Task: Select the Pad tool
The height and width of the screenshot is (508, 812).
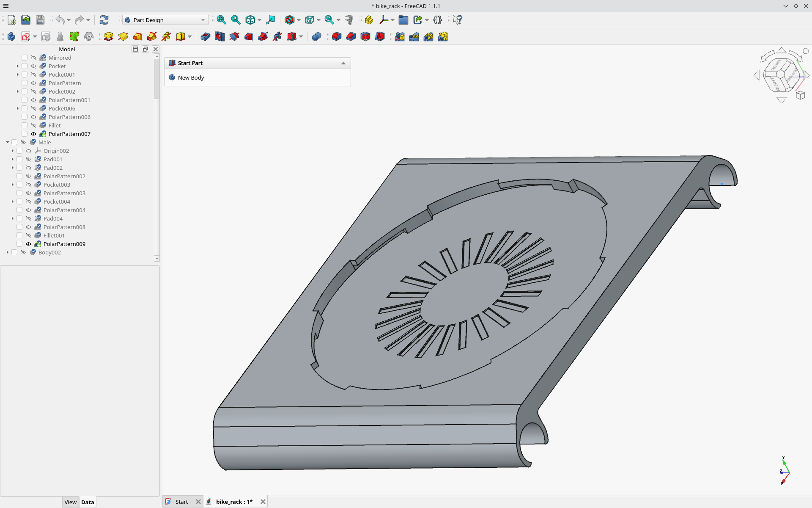Action: pos(109,37)
